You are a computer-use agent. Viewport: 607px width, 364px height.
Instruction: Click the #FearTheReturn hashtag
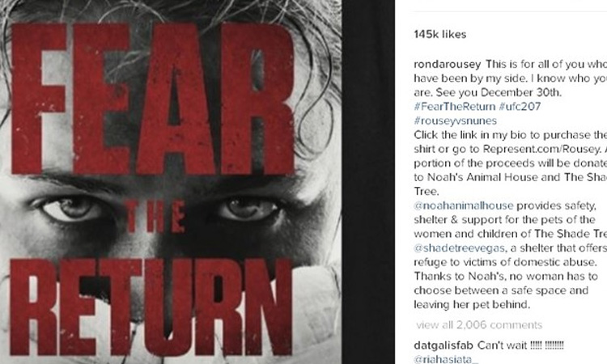click(x=455, y=107)
